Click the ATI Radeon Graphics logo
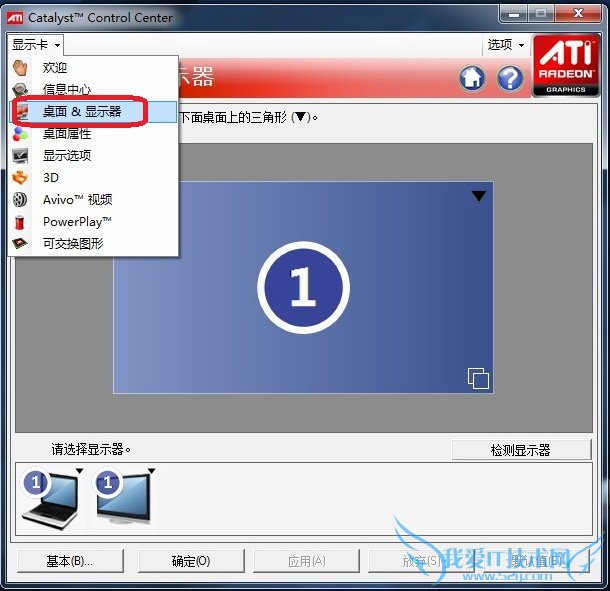610x591 pixels. [x=566, y=65]
